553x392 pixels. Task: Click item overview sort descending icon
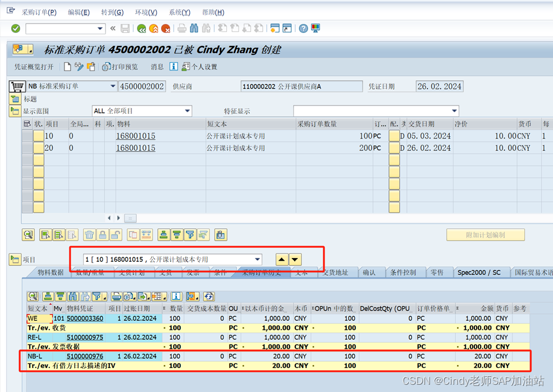[x=177, y=234]
